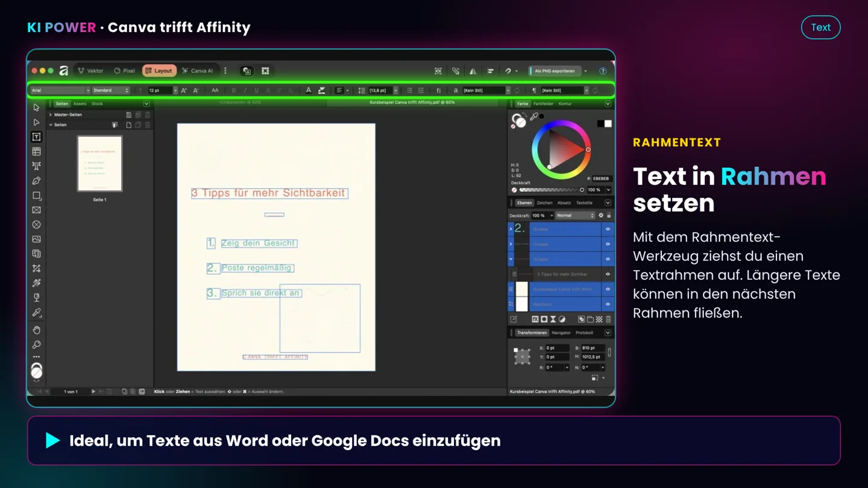
Task: Select the Frame Text tool
Action: click(36, 137)
